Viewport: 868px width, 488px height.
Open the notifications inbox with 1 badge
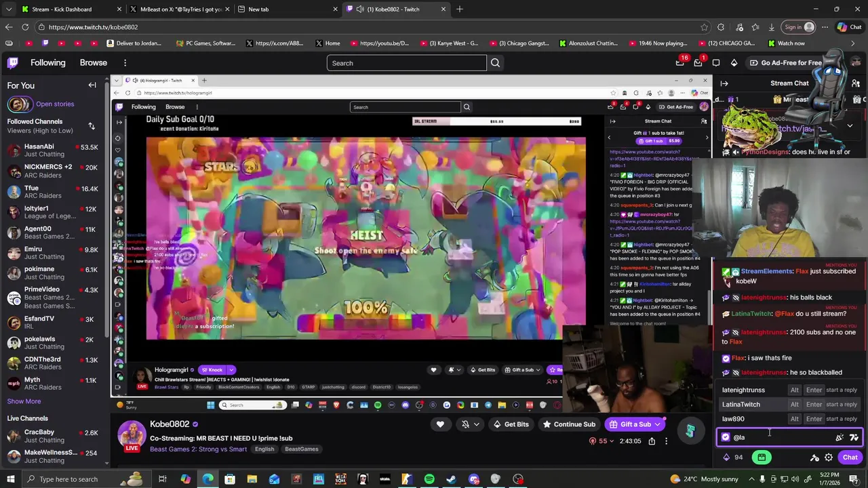[698, 62]
